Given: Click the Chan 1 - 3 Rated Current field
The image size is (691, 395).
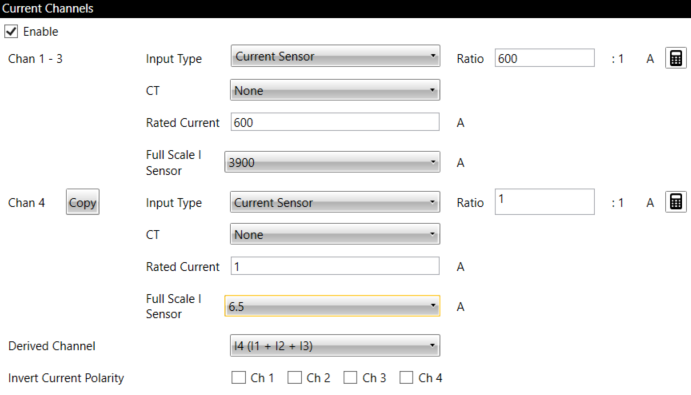Looking at the screenshot, I should [x=335, y=122].
